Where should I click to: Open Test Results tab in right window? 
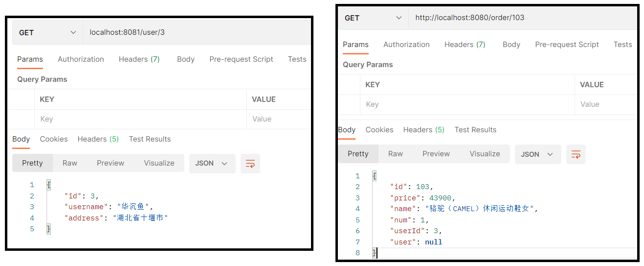coord(475,130)
